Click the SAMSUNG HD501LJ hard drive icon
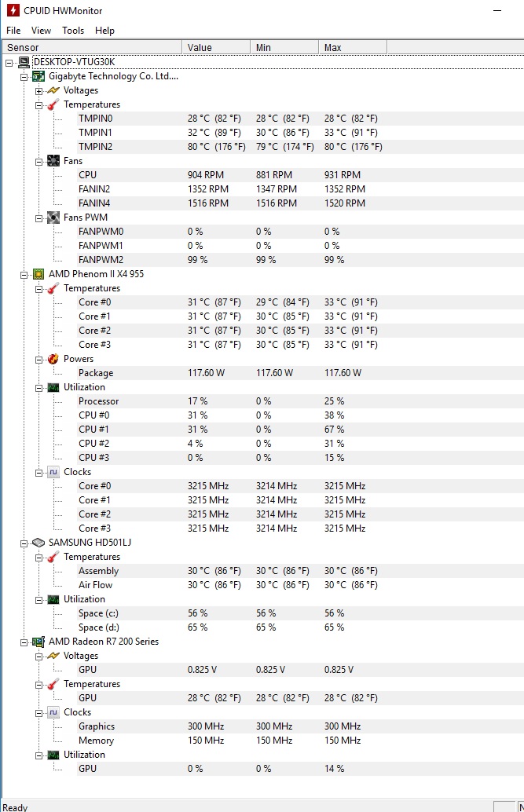 38,543
